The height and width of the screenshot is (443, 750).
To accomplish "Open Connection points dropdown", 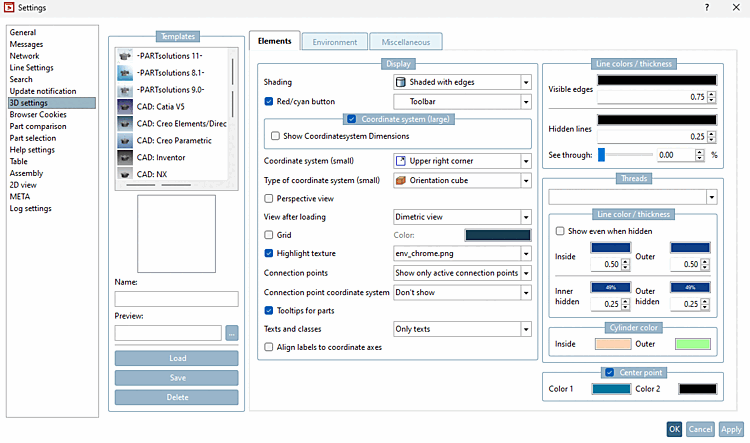I will point(462,273).
